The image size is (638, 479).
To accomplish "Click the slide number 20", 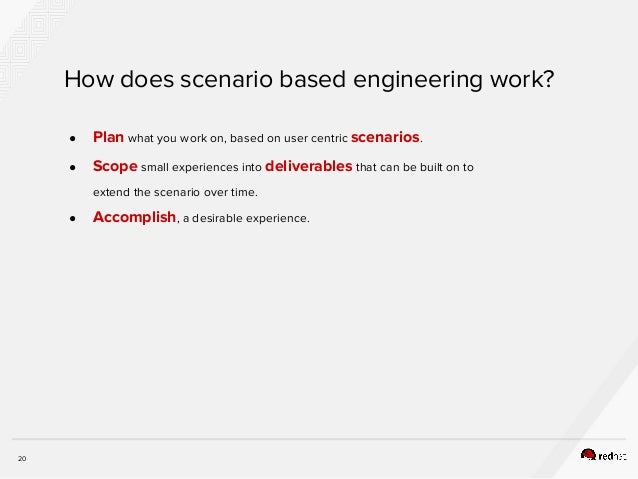I will tap(22, 459).
